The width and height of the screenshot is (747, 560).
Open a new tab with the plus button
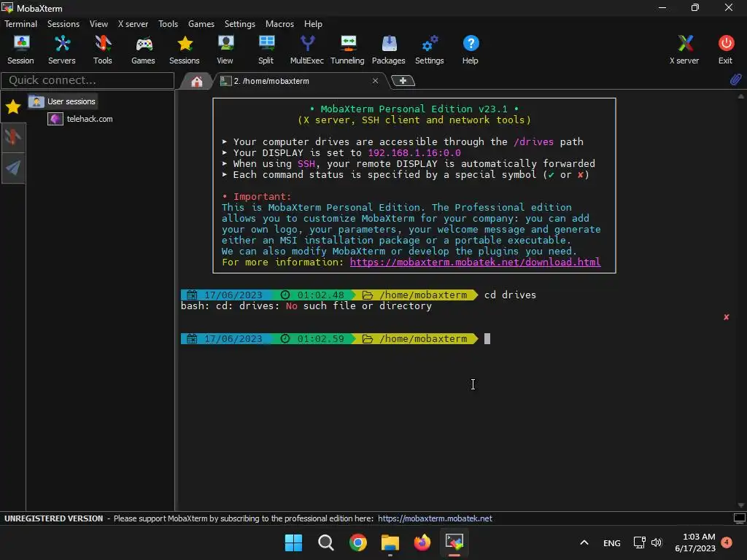[x=403, y=81]
